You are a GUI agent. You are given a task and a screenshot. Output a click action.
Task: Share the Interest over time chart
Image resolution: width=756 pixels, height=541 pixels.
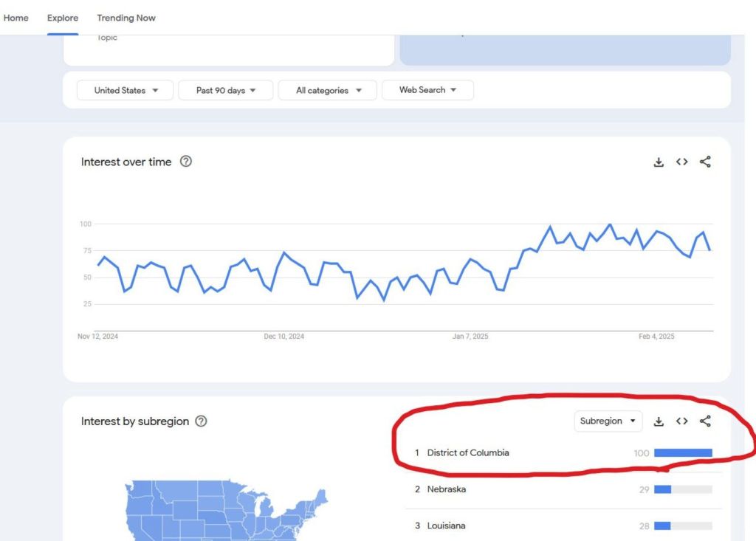tap(705, 162)
